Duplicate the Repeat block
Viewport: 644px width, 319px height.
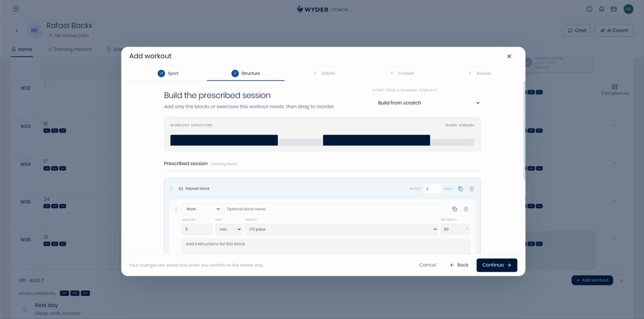[460, 189]
